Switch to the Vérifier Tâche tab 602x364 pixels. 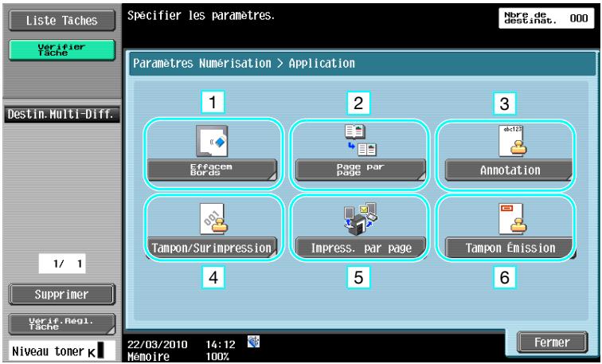(x=62, y=50)
